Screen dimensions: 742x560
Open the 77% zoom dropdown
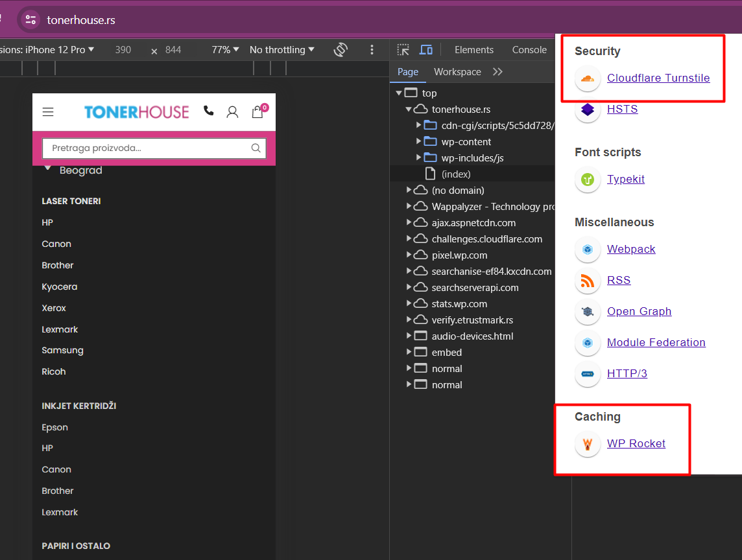(225, 50)
